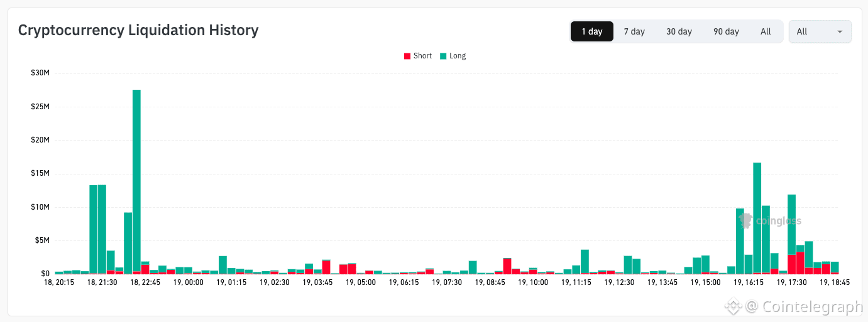
Task: Select the All time range tab
Action: (766, 31)
